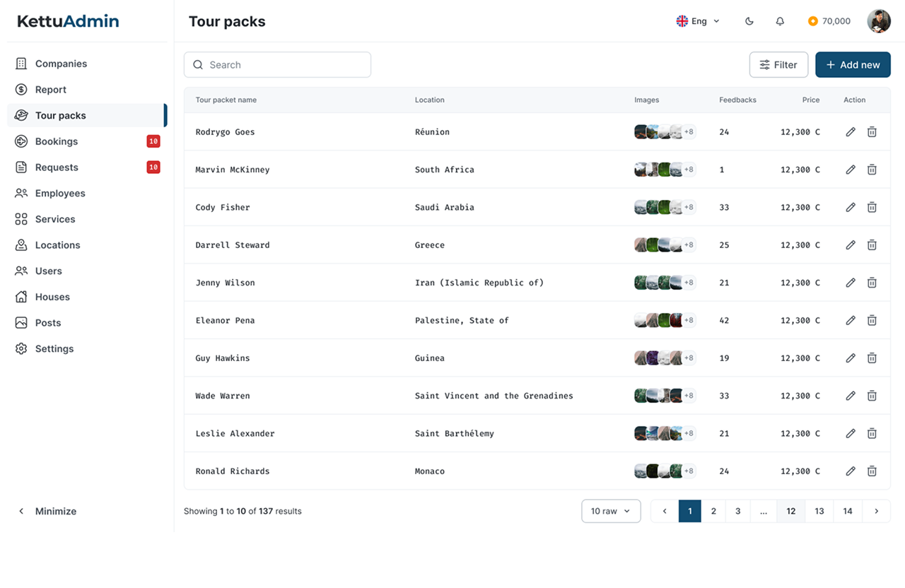Viewport: 905px width, 588px height.
Task: Click the coin balance icon
Action: [813, 21]
